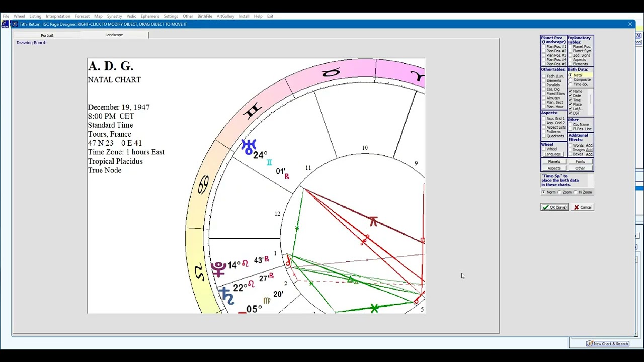Click the Gemini sign on the zodiac ring
The image size is (644, 362).
click(253, 110)
